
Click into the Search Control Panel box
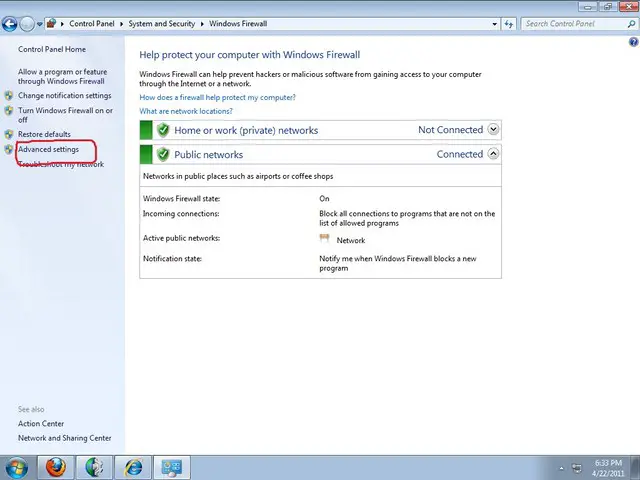[x=574, y=24]
